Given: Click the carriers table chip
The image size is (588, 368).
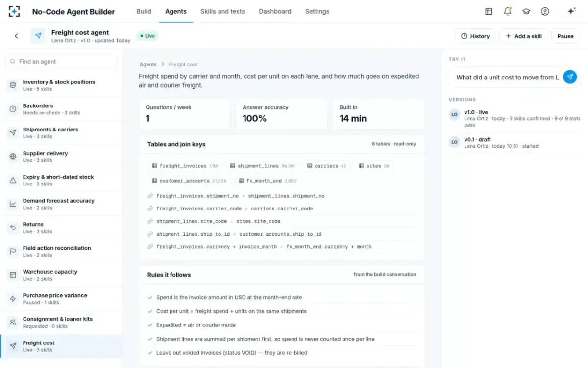Looking at the screenshot, I should [326, 166].
